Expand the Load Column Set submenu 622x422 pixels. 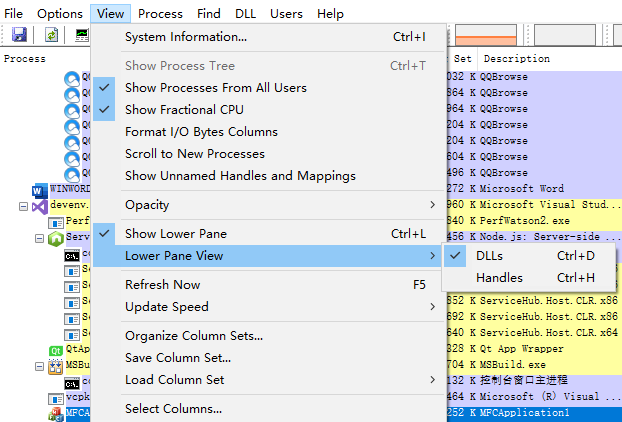point(268,380)
